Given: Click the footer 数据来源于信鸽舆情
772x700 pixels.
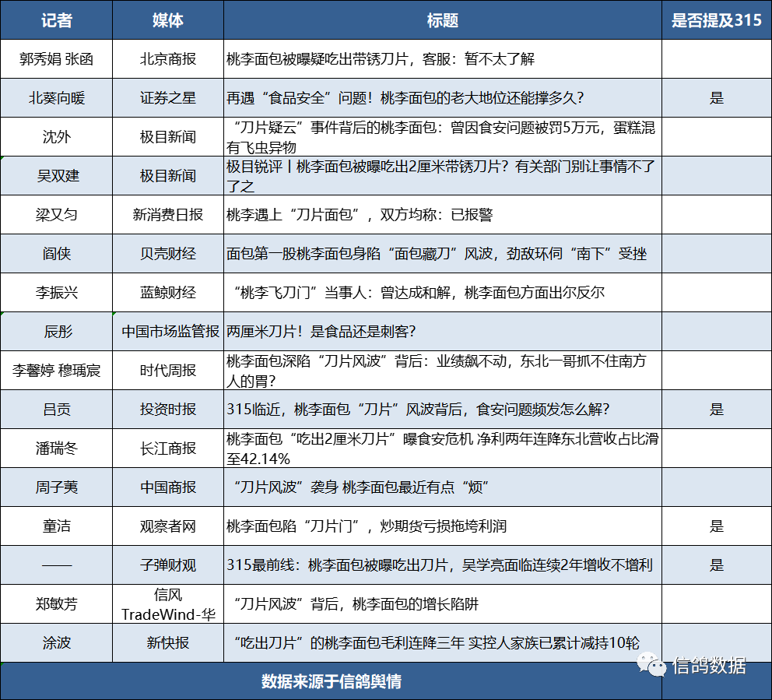Looking at the screenshot, I should (331, 681).
